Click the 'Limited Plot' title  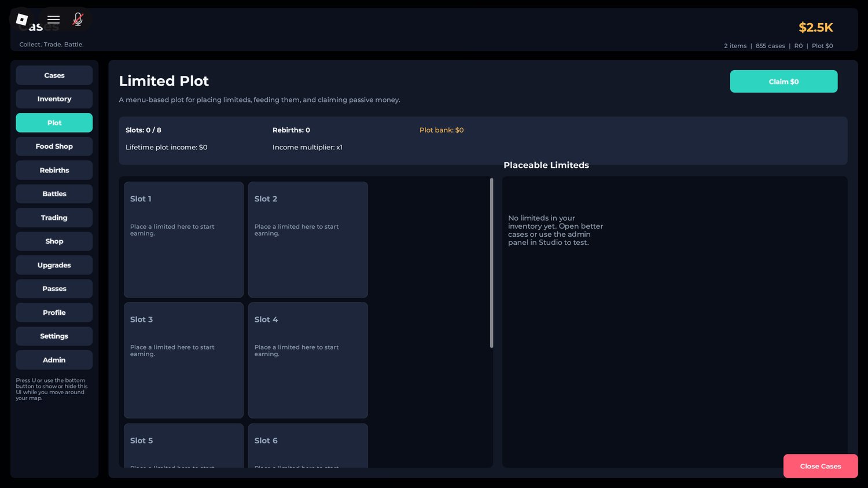click(x=164, y=81)
